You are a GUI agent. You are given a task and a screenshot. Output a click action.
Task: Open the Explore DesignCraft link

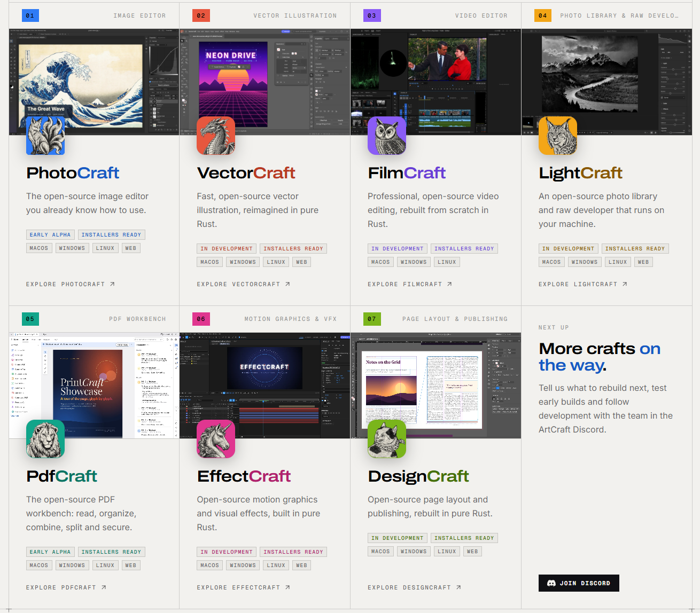[x=415, y=587]
